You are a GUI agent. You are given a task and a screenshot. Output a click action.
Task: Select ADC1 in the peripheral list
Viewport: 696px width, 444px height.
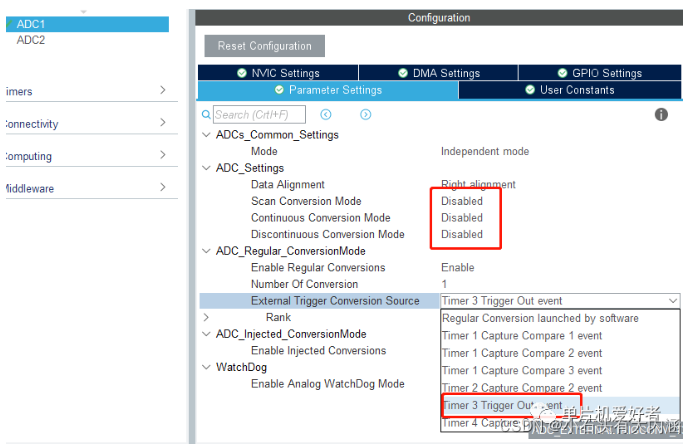[87, 24]
